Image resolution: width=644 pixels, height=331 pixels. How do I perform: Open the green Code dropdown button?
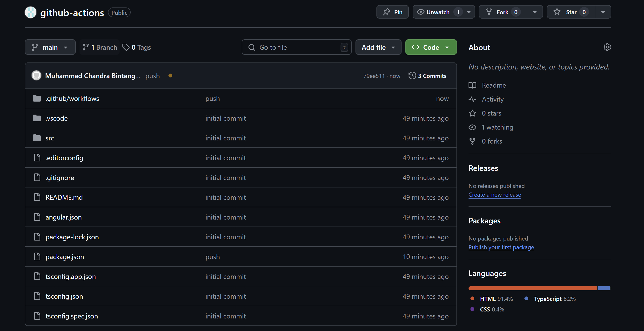click(431, 47)
